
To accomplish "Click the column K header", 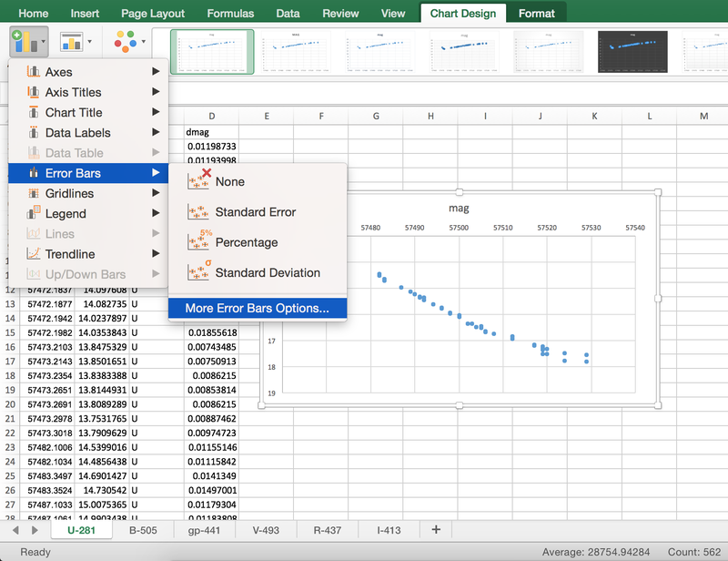I will tap(594, 116).
